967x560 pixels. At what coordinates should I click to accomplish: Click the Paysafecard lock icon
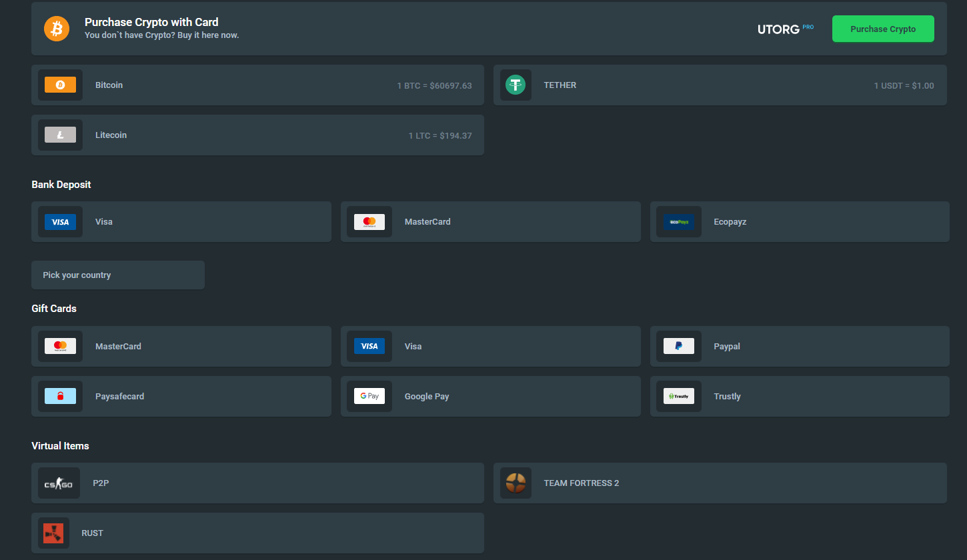pos(60,396)
